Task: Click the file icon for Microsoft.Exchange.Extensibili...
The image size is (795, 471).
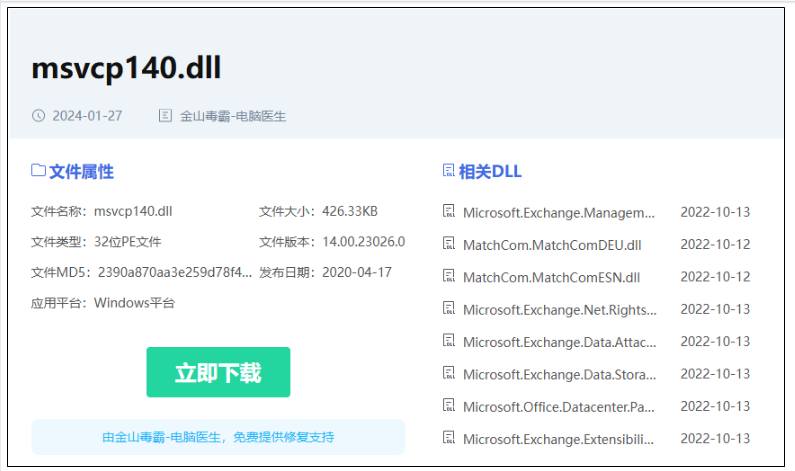Action: point(449,438)
